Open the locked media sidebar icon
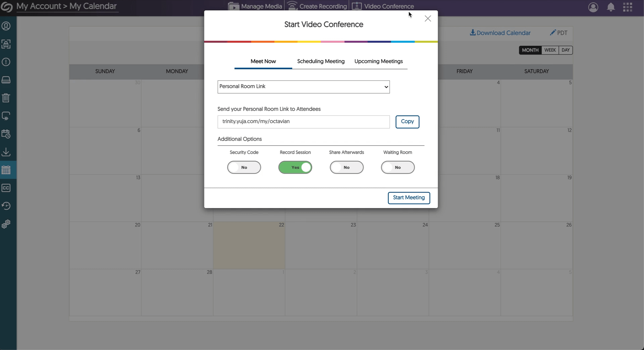 tap(6, 44)
